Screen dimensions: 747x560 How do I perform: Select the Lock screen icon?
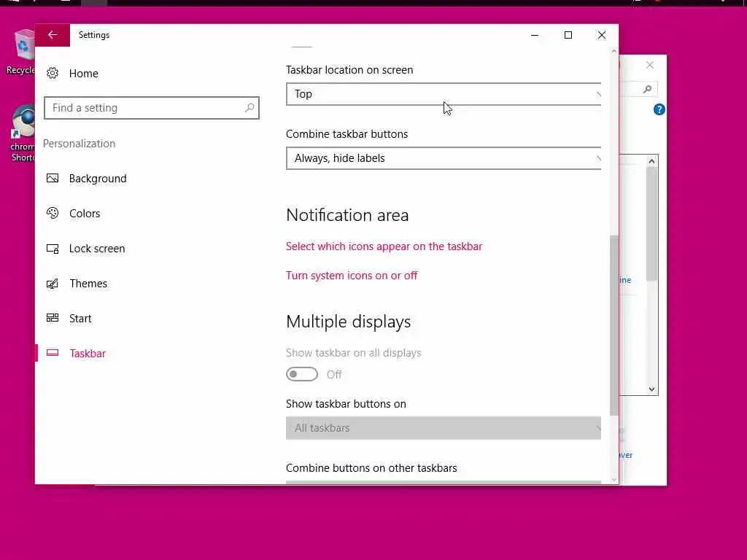click(x=53, y=249)
